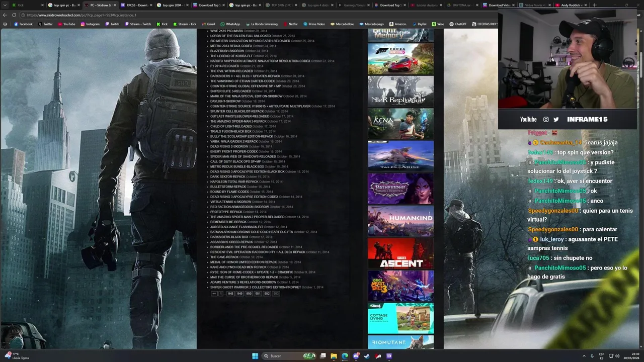Open the Gmail bookmark
The width and height of the screenshot is (644, 362).
pyautogui.click(x=208, y=24)
